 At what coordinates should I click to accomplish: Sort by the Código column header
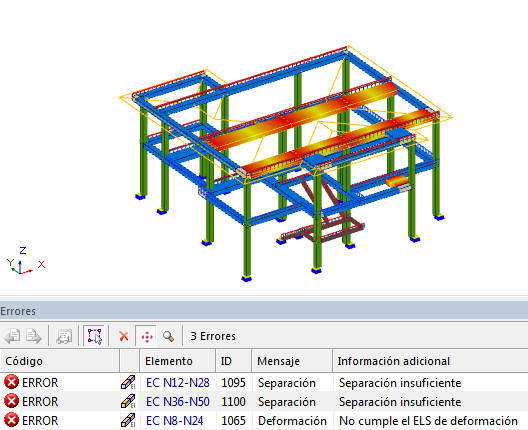[60, 361]
